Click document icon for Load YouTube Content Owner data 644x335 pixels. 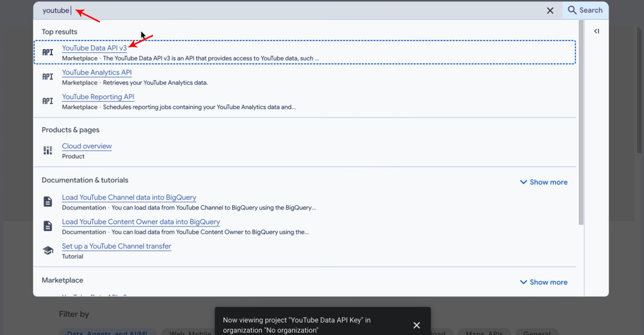[x=48, y=225]
